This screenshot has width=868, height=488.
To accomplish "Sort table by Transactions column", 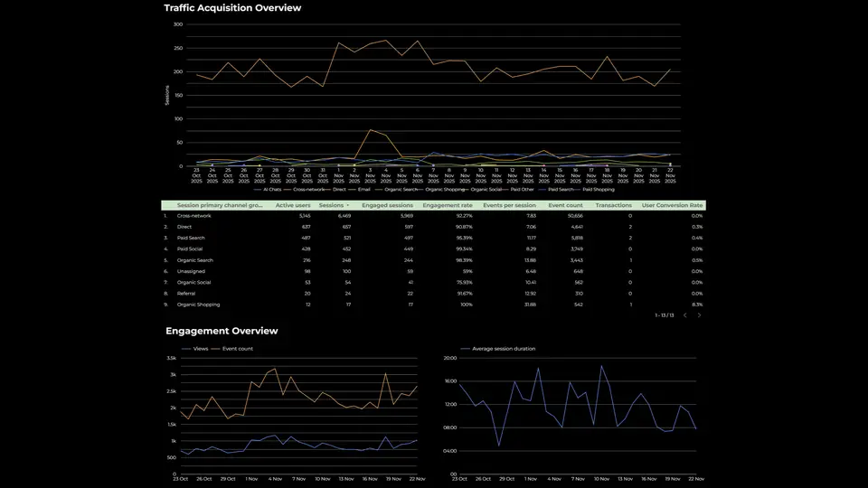I will coord(613,205).
